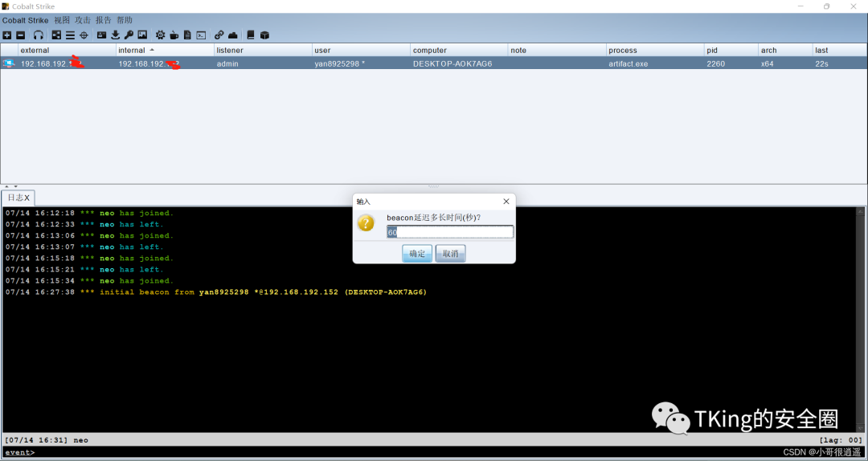Click the 16:12:18 neo has joined log line
This screenshot has height=461, width=868.
click(x=89, y=213)
